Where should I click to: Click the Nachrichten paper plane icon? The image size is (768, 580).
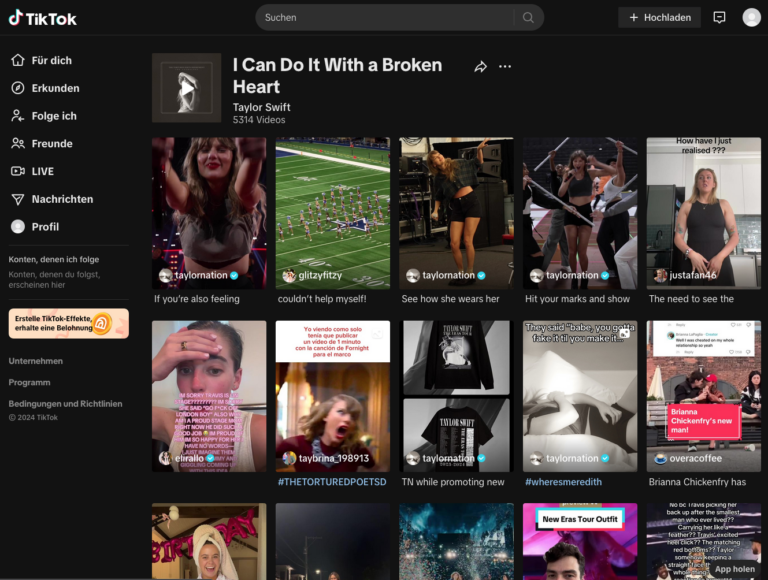[x=18, y=199]
